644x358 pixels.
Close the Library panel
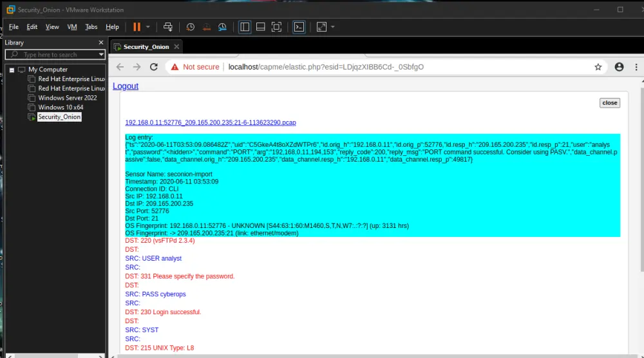pos(101,42)
